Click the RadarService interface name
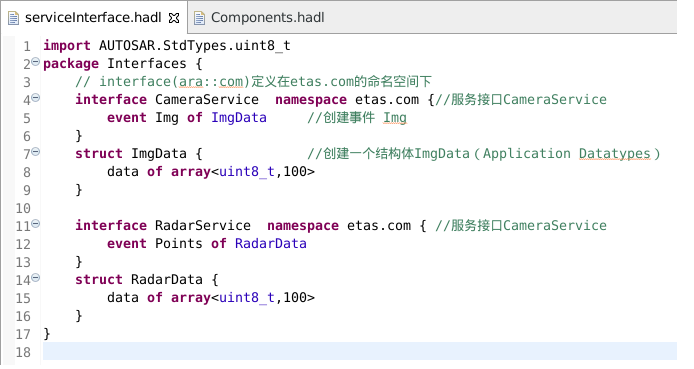694x369 pixels. point(203,226)
